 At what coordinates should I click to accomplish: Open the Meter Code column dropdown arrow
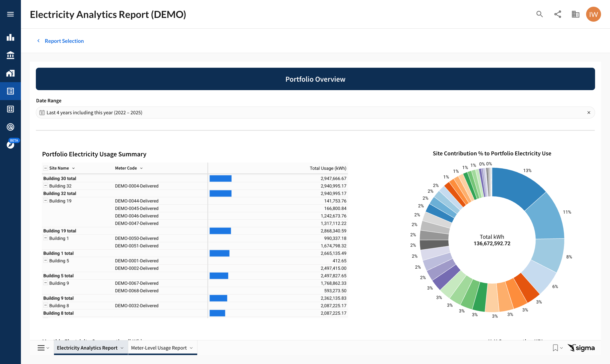point(141,168)
